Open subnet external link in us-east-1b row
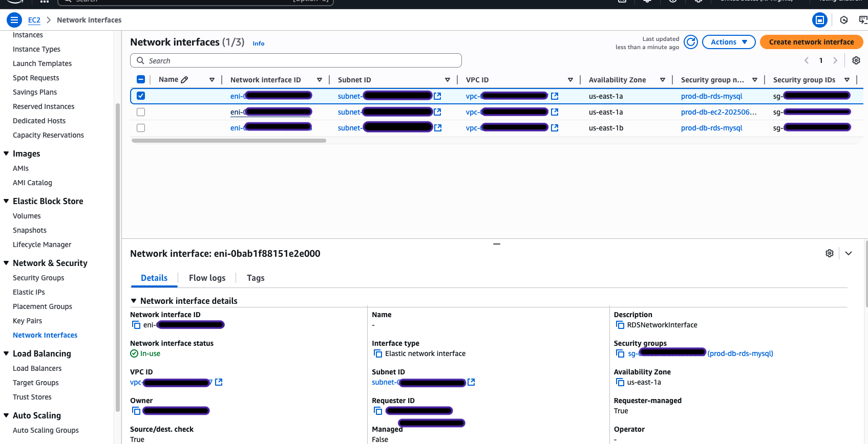This screenshot has height=444, width=868. pos(438,128)
